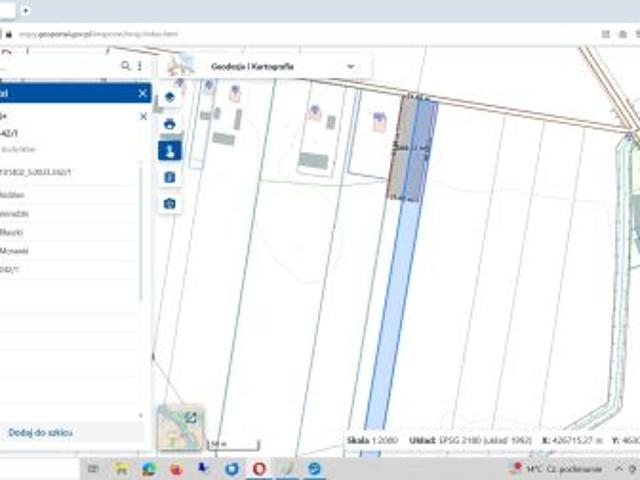Open the map layers tool
This screenshot has height=480, width=640.
(x=169, y=97)
